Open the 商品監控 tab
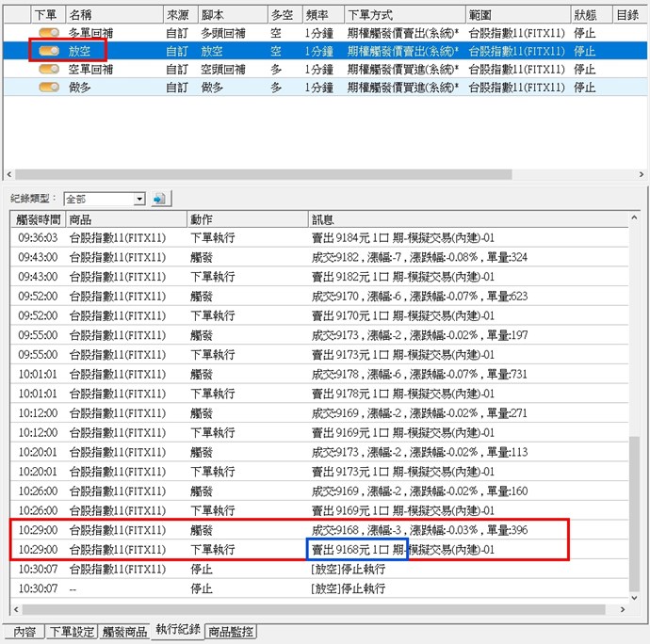The image size is (650, 644). [231, 632]
